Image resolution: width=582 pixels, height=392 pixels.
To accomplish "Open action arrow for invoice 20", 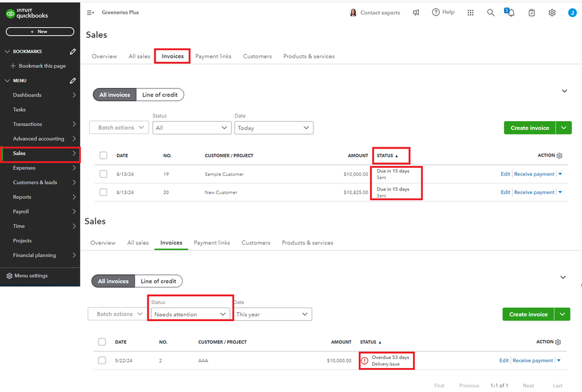I will pyautogui.click(x=560, y=192).
